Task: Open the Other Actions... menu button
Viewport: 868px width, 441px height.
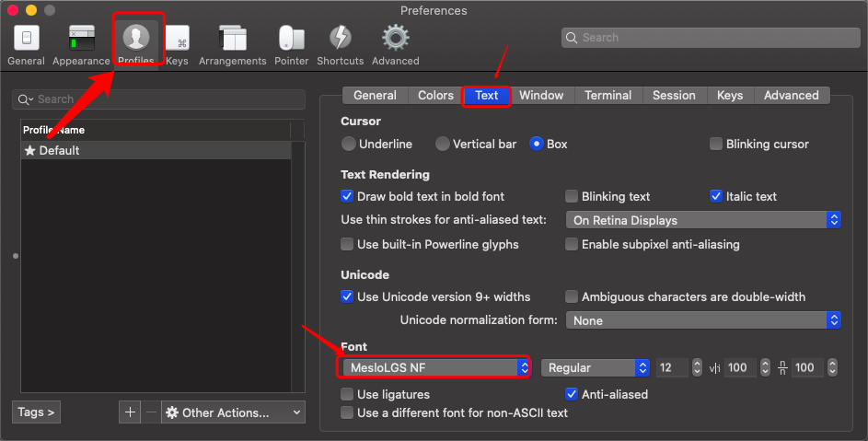Action: (x=233, y=412)
